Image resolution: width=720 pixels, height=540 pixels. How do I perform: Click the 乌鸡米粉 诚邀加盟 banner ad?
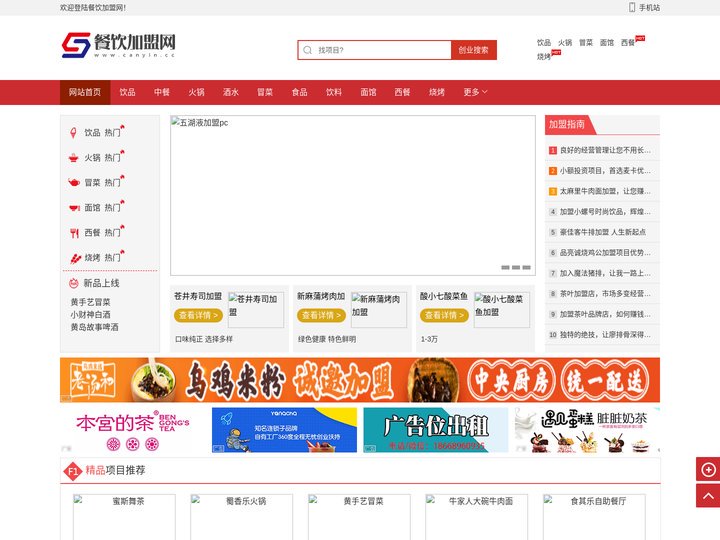[360, 380]
